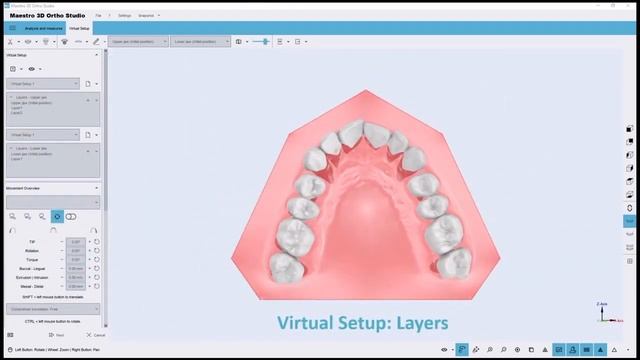The height and width of the screenshot is (360, 640).
Task: Open Constrained translation: Free dropdown
Action: [x=53, y=309]
